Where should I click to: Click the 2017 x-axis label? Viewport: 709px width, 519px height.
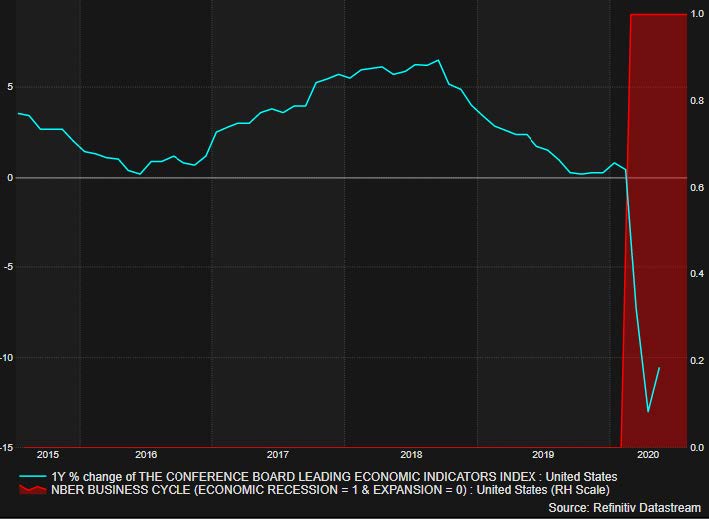click(x=278, y=455)
